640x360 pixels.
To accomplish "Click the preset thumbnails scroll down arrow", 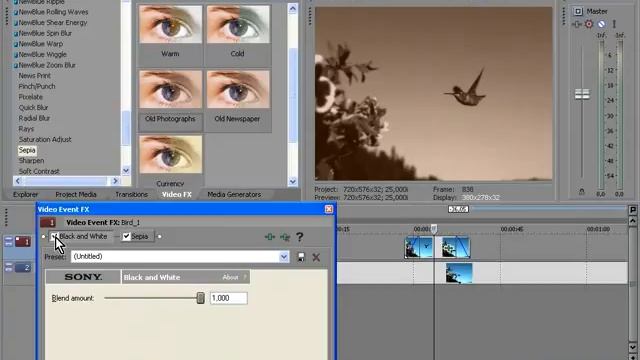I will click(293, 181).
